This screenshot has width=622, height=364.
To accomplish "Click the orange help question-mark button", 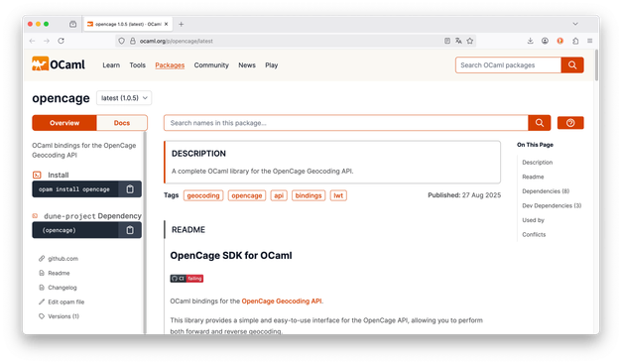I will coord(570,123).
